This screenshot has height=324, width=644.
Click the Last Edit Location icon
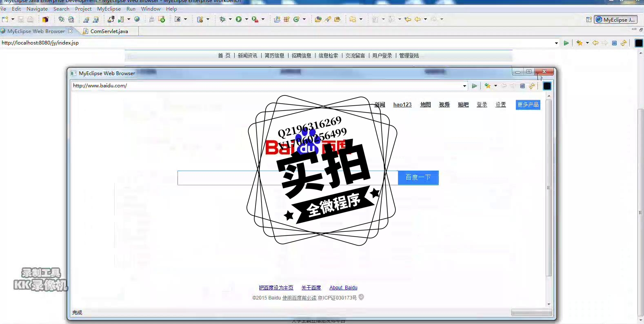408,19
